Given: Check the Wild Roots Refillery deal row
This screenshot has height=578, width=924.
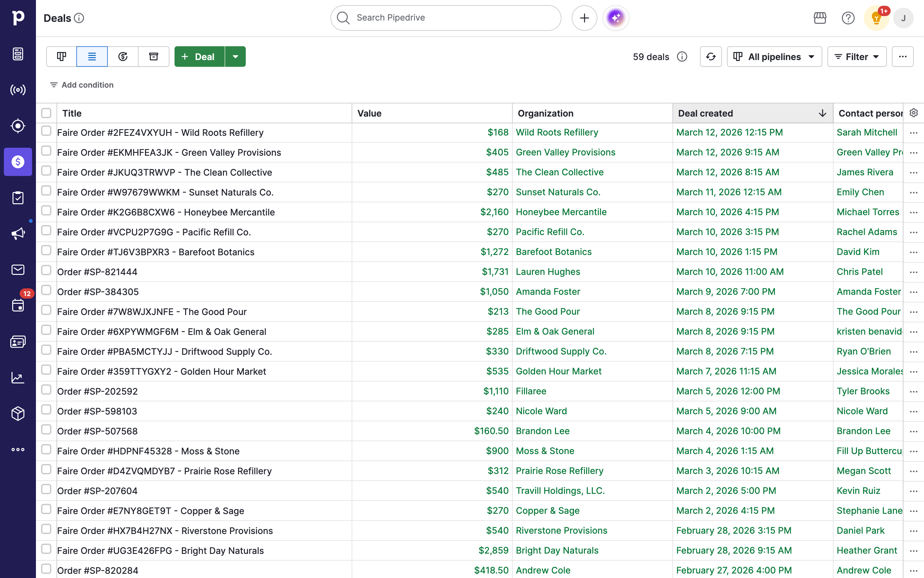Looking at the screenshot, I should (46, 131).
